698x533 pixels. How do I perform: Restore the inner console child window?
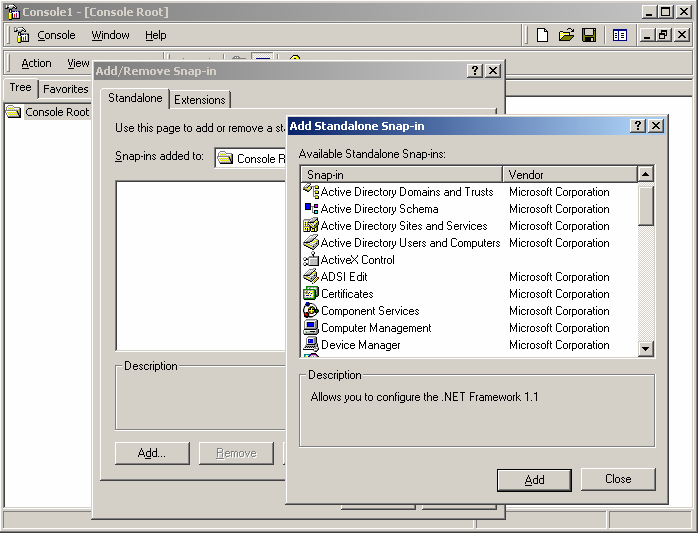coord(663,34)
